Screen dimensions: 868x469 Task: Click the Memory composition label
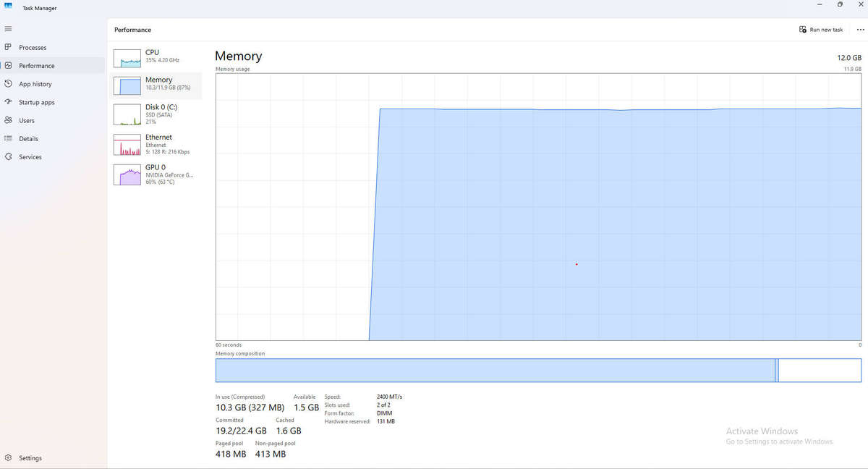point(240,354)
